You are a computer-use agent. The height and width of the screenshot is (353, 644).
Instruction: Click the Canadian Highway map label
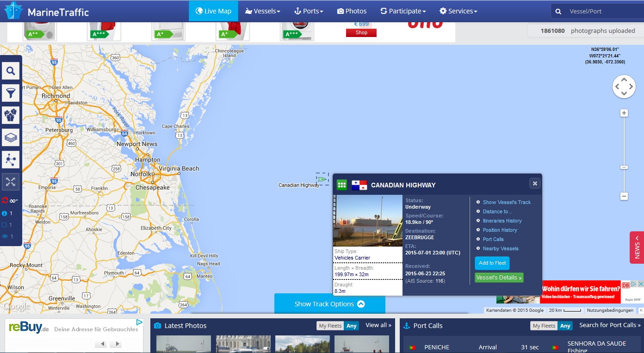(x=299, y=185)
